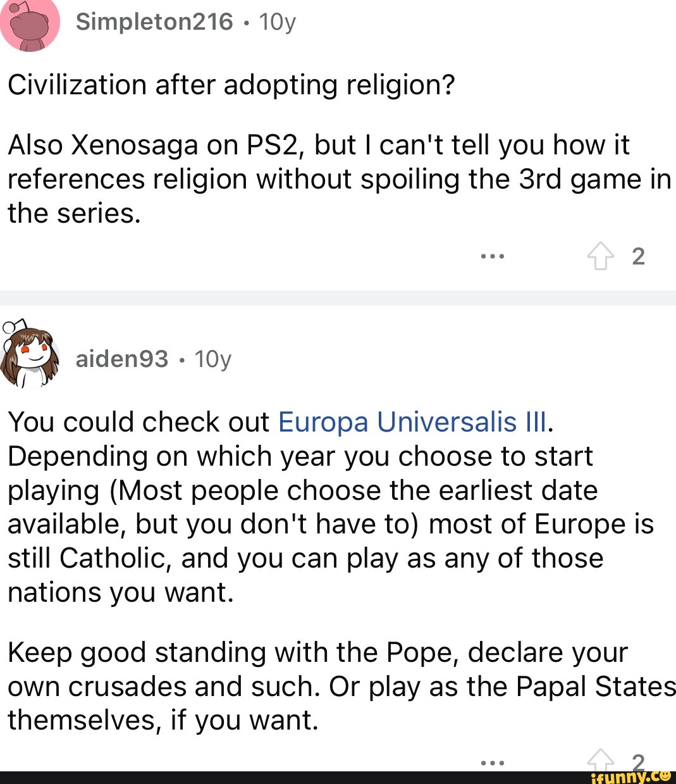Follow the Europa Universalis III link
Image resolution: width=676 pixels, height=784 pixels.
coord(414,422)
